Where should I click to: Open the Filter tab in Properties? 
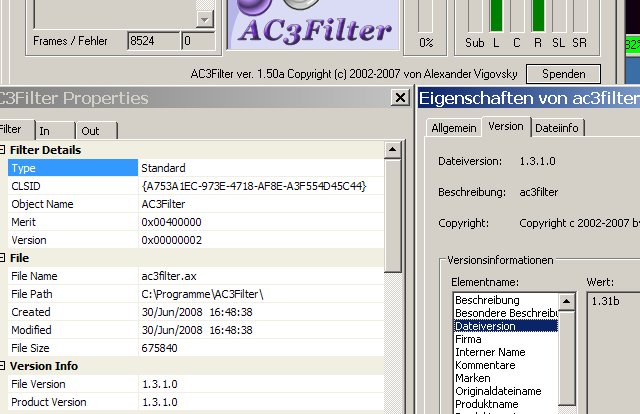click(x=16, y=129)
